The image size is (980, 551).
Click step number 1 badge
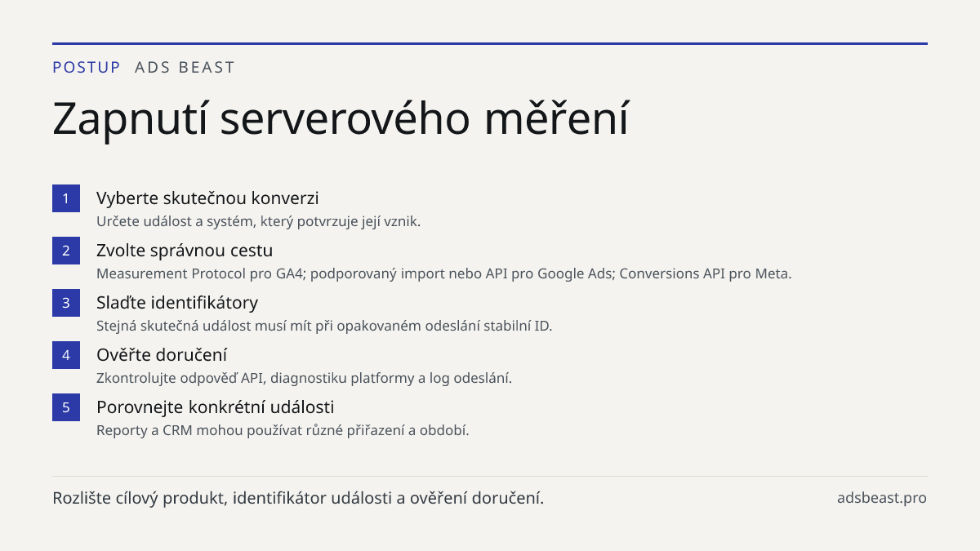click(x=66, y=198)
